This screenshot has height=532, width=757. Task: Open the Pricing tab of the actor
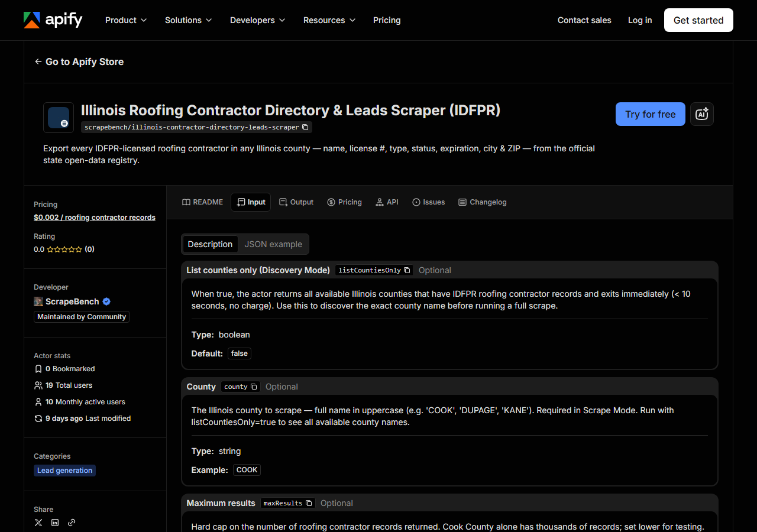click(344, 202)
